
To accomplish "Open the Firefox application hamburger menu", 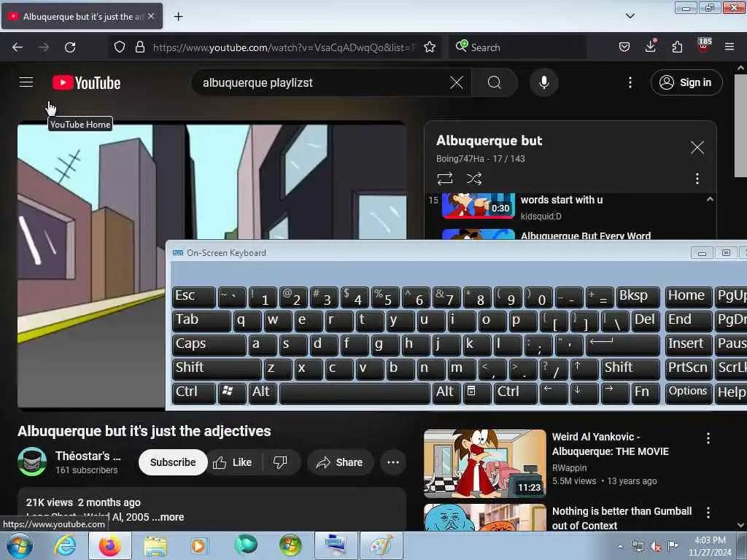I will 729,47.
